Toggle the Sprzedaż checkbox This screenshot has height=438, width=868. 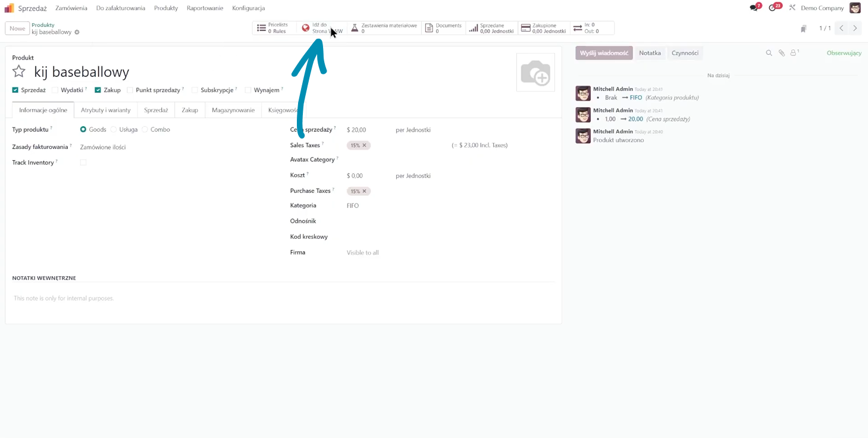point(15,90)
